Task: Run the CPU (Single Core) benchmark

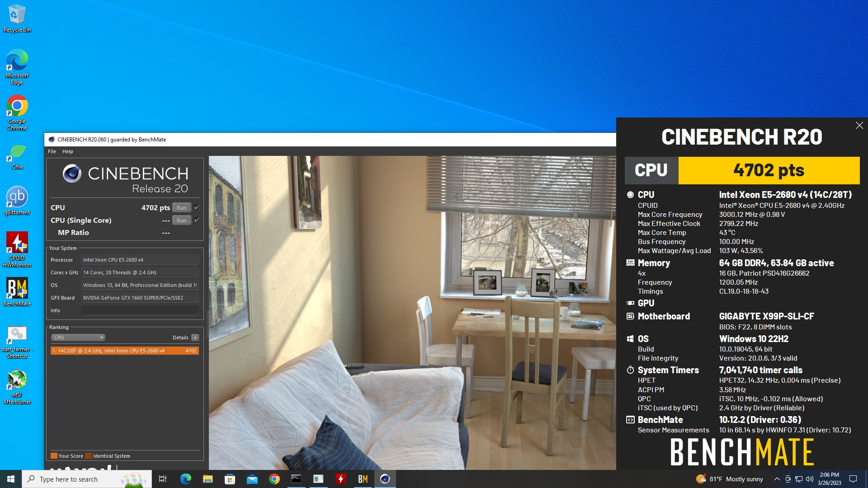Action: tap(182, 221)
